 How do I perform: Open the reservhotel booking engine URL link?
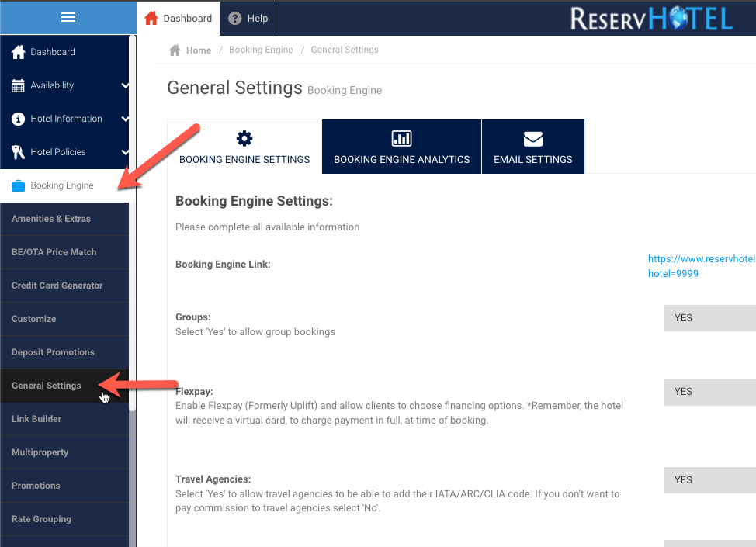click(x=702, y=266)
